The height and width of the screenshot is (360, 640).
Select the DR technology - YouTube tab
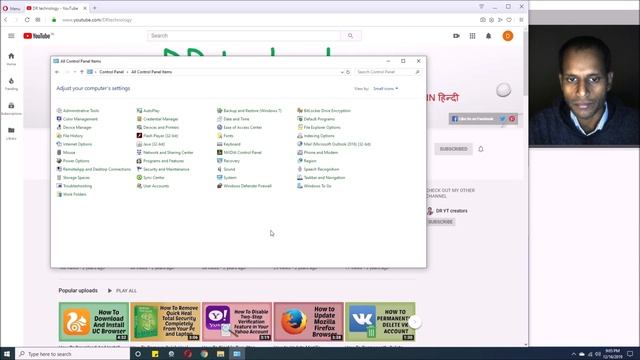[x=57, y=8]
